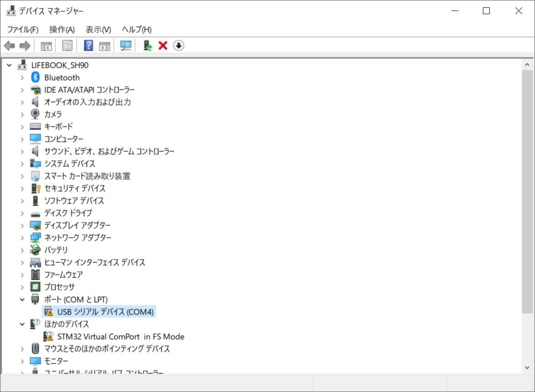Click the キーボード keyboard icon
This screenshot has height=392, width=535.
35,126
